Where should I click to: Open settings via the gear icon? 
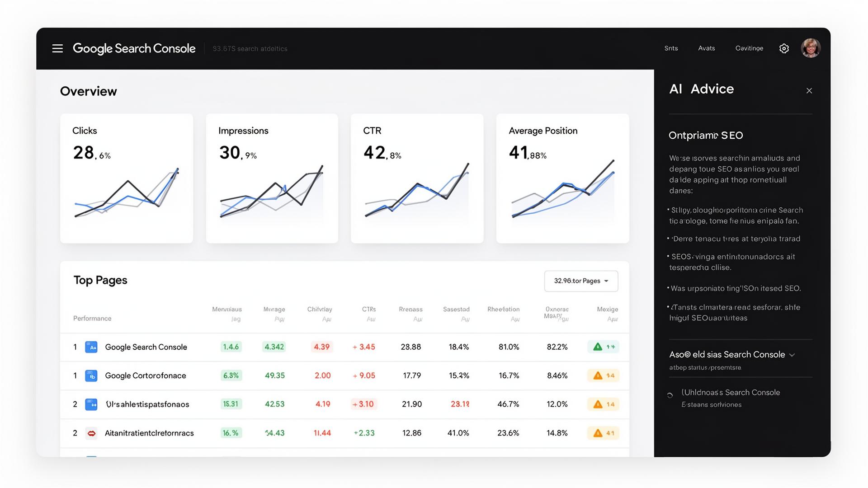(x=784, y=48)
